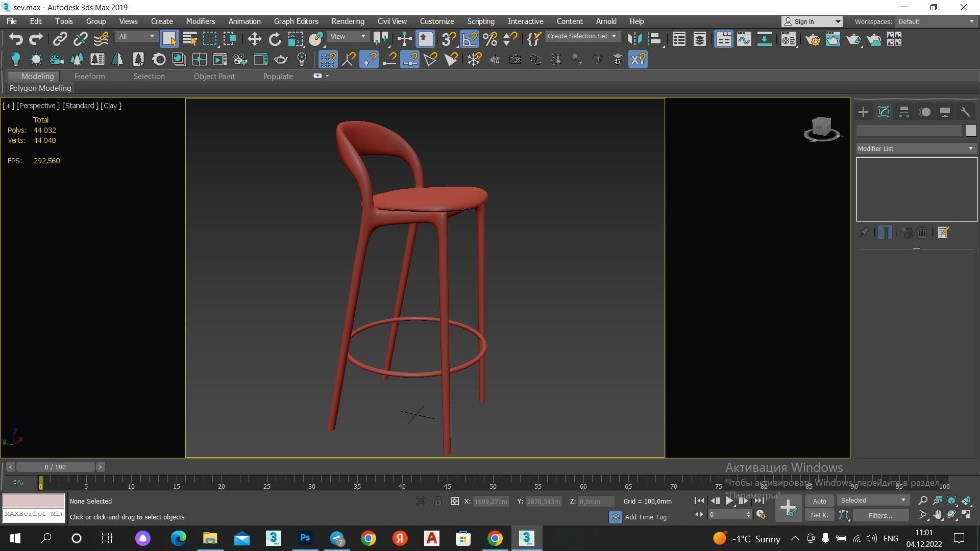The height and width of the screenshot is (551, 980).
Task: Open the Graph Editors menu
Action: coord(296,21)
